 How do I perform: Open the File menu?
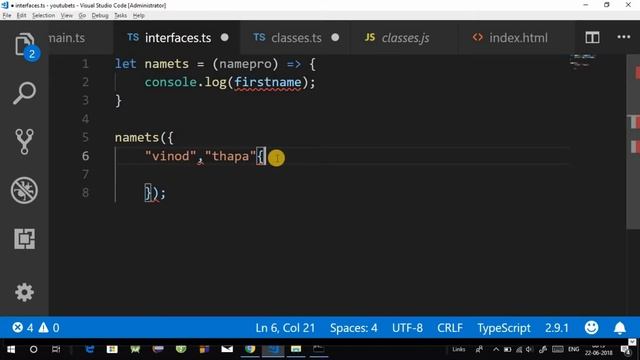[7, 16]
